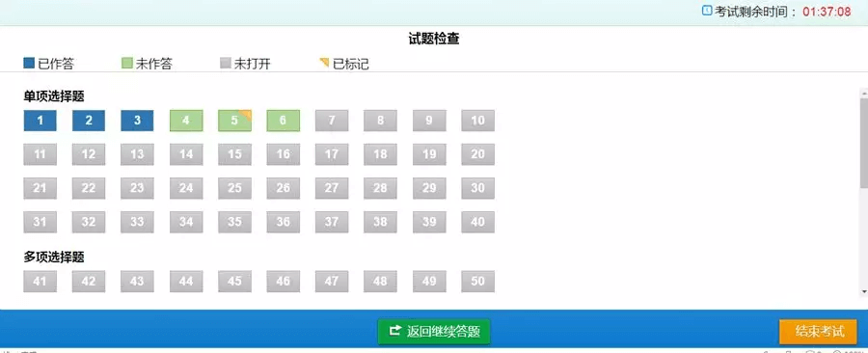Click the gray 未打开 legend swatch
Viewport: 868px width, 353px height.
pyautogui.click(x=225, y=63)
